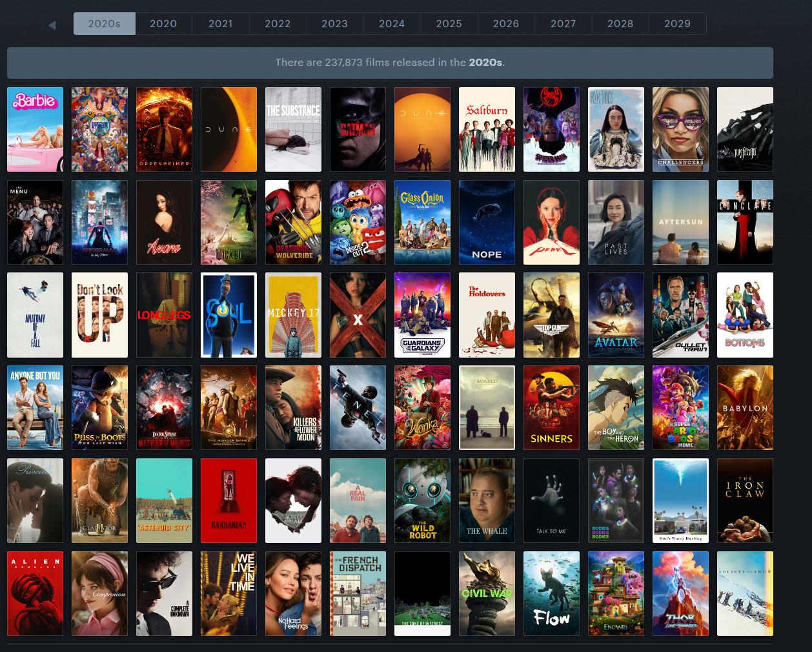Open Puss in Boots The Last Wish poster
The image size is (812, 652).
pos(100,408)
